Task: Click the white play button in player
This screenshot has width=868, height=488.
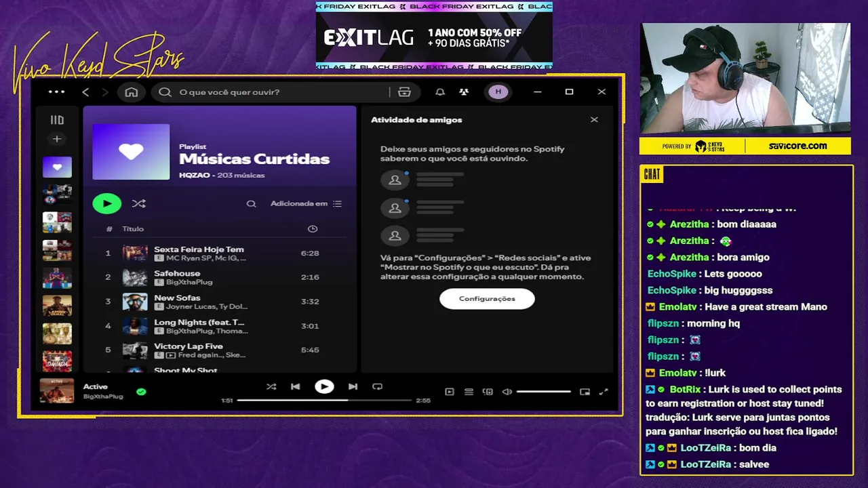Action: [324, 386]
